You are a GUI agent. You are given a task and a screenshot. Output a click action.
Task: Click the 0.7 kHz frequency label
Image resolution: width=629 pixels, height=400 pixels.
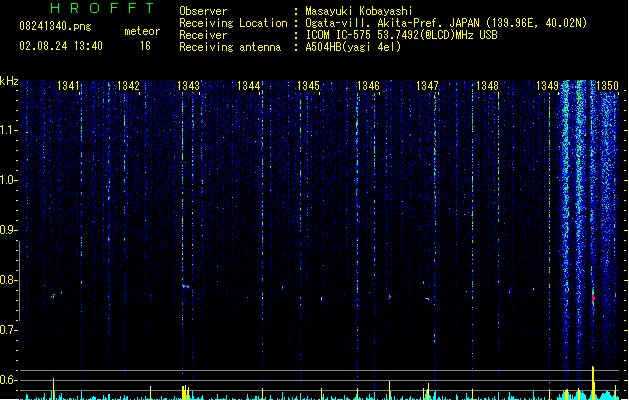click(8, 330)
